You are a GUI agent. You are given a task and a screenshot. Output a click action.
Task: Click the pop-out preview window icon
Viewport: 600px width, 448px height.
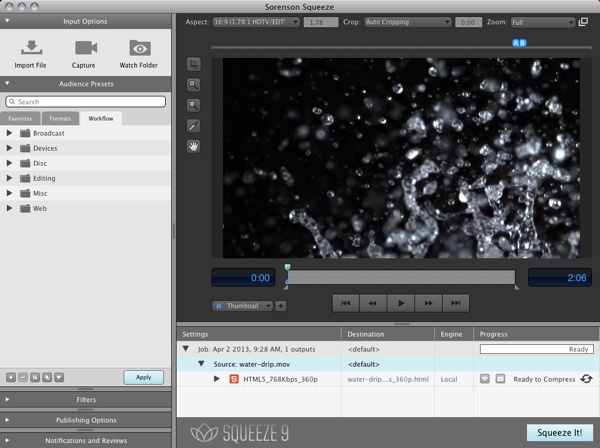pyautogui.click(x=583, y=21)
